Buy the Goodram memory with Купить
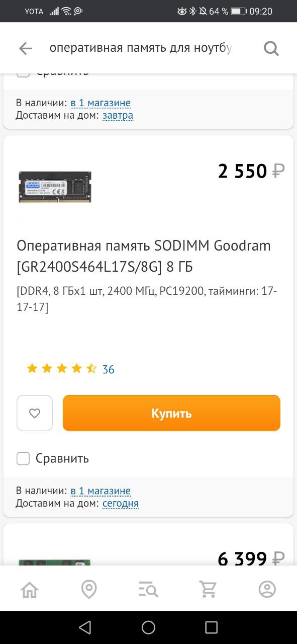This screenshot has width=297, height=644. point(171,413)
